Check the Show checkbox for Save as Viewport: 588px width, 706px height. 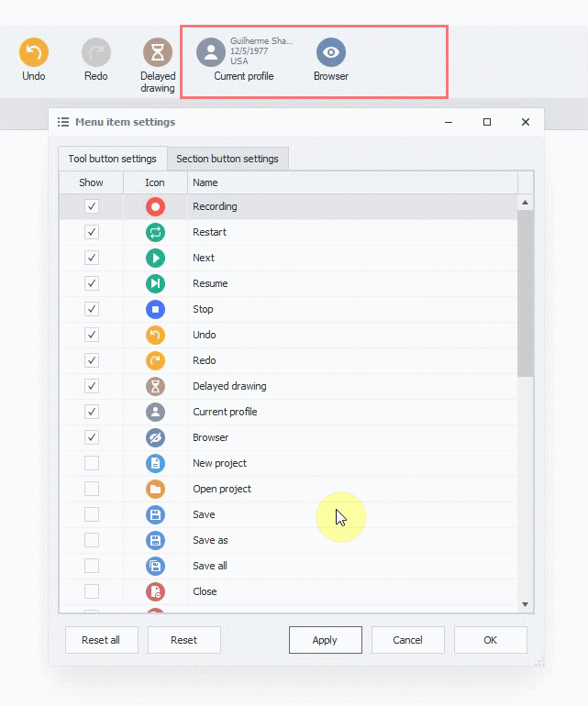tap(92, 540)
